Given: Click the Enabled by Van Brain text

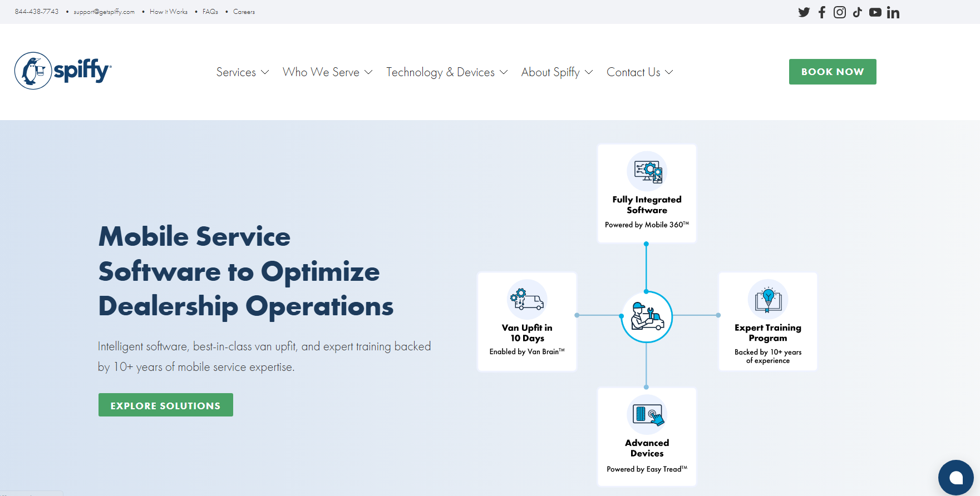Looking at the screenshot, I should (527, 351).
